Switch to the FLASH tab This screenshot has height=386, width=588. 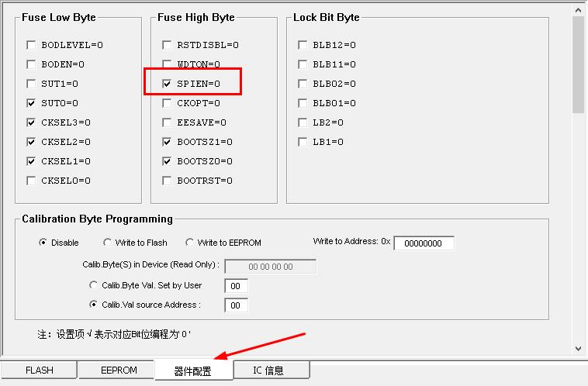pyautogui.click(x=40, y=370)
